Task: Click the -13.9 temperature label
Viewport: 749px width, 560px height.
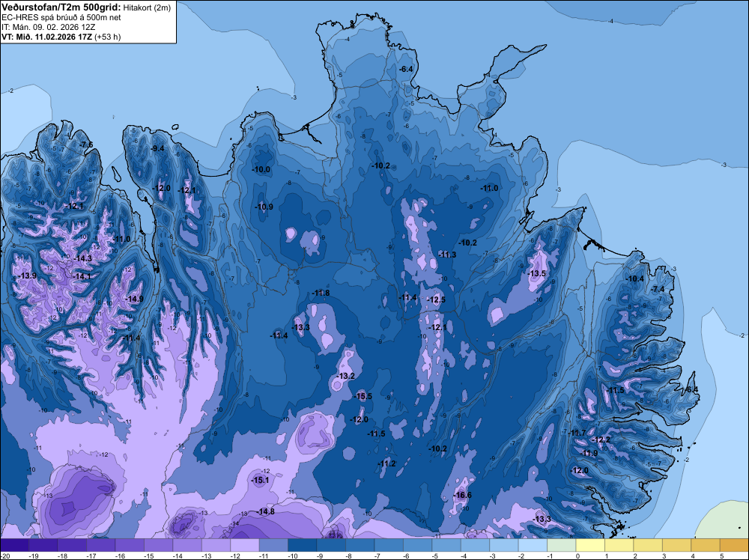Action: click(27, 276)
